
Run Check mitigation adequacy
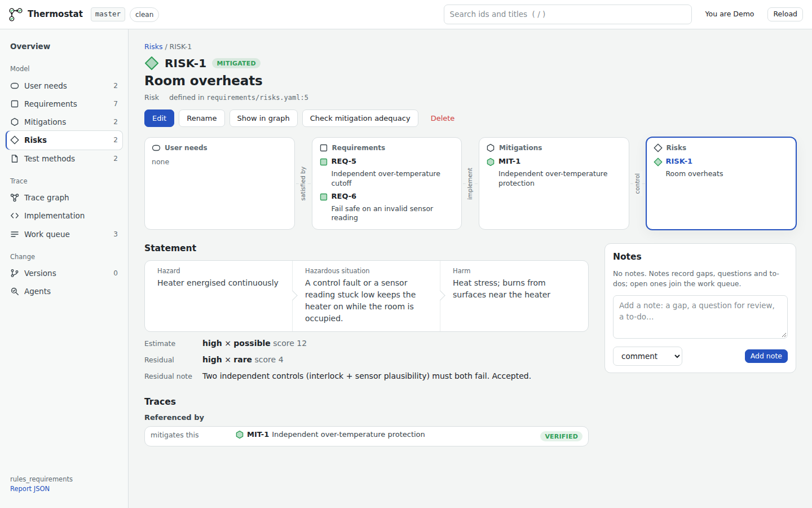360,119
